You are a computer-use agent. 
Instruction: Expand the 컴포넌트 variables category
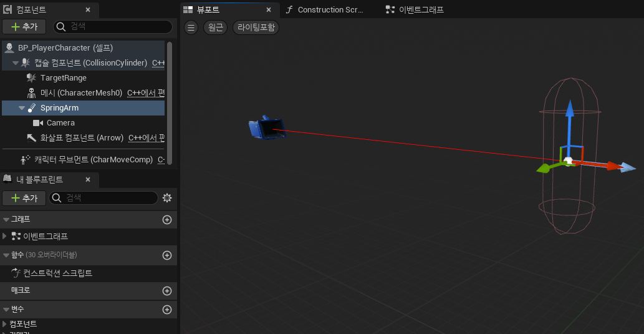coord(5,324)
